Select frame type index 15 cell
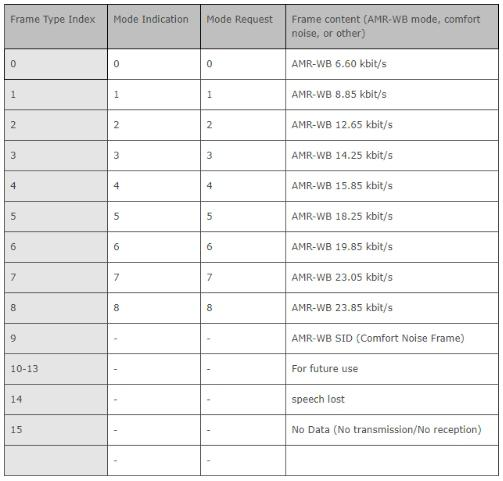This screenshot has width=503, height=481. tap(56, 430)
